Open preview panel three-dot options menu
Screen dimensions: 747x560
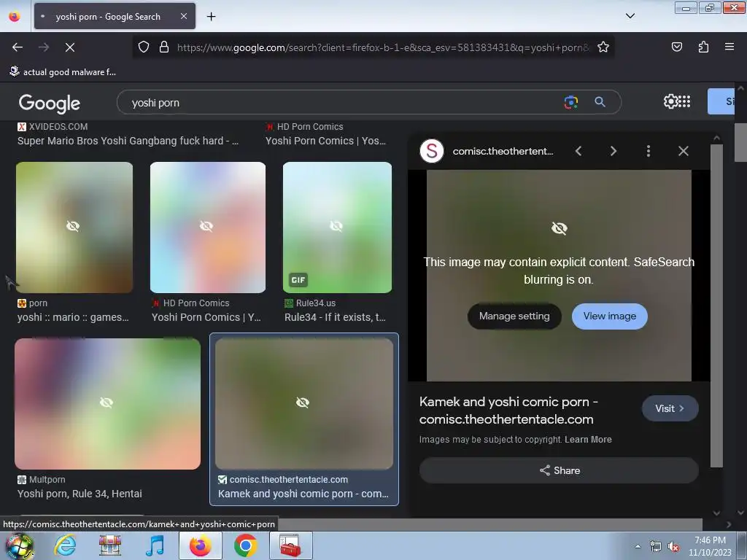coord(649,152)
